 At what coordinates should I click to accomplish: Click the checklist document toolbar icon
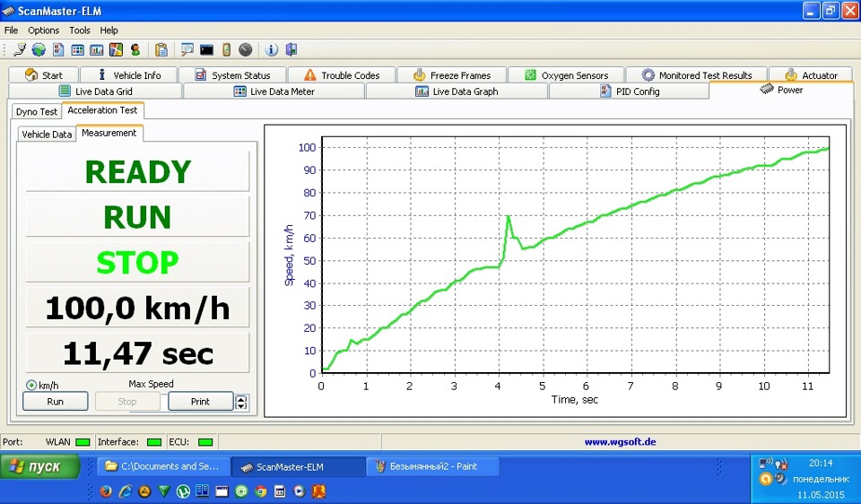[x=58, y=50]
